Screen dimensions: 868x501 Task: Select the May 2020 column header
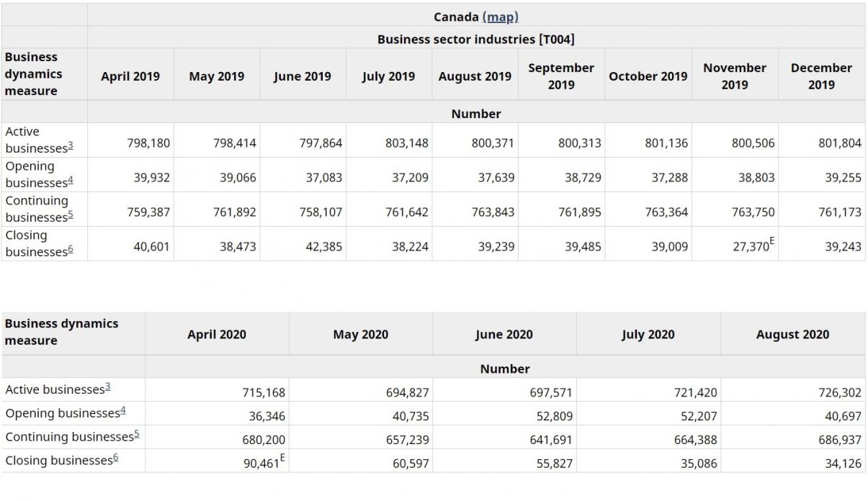[x=360, y=334]
